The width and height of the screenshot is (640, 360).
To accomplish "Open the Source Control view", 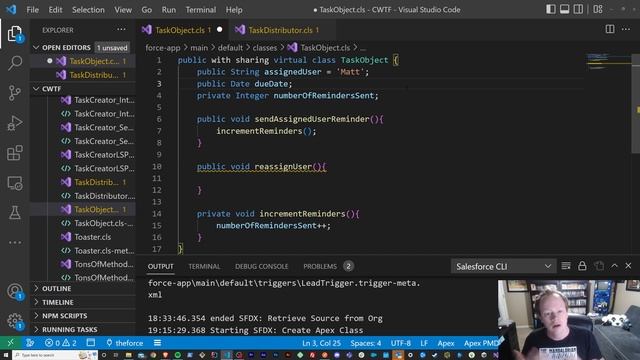I will point(15,93).
